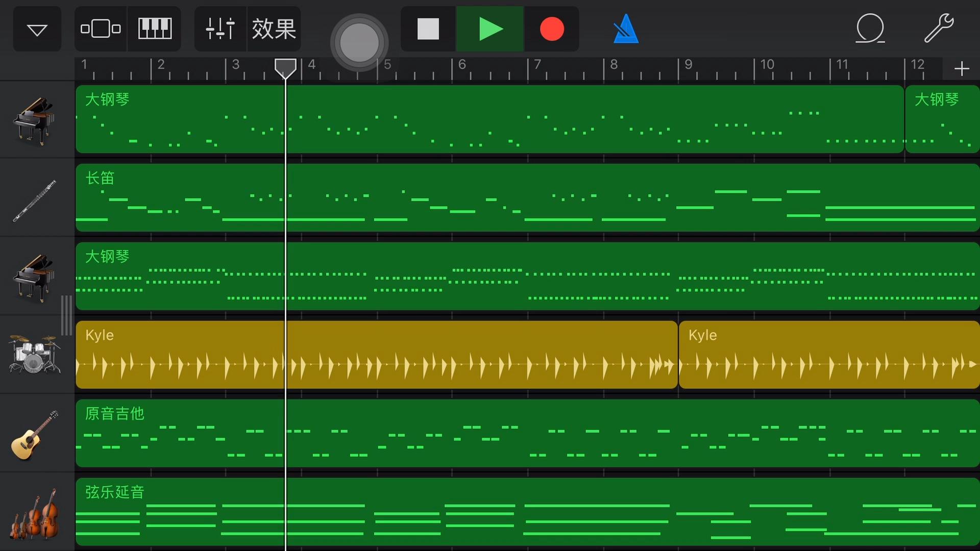Viewport: 980px width, 551px height.
Task: Select the drum kit track icon
Action: (x=35, y=354)
